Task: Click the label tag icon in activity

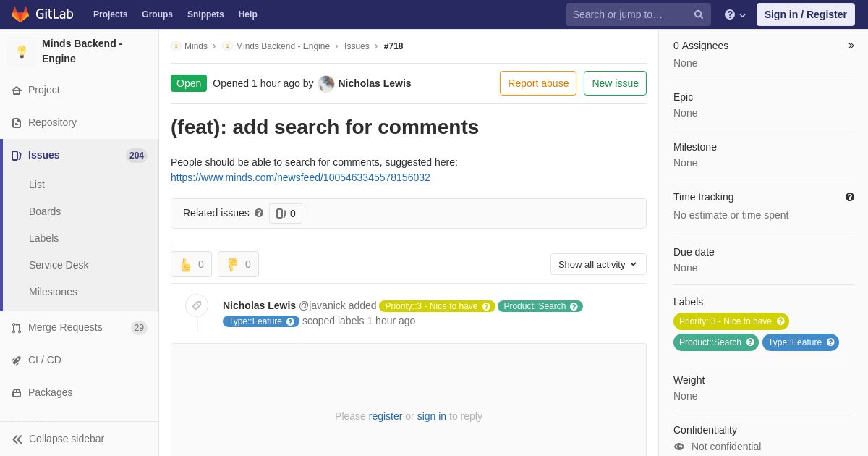Action: tap(197, 305)
